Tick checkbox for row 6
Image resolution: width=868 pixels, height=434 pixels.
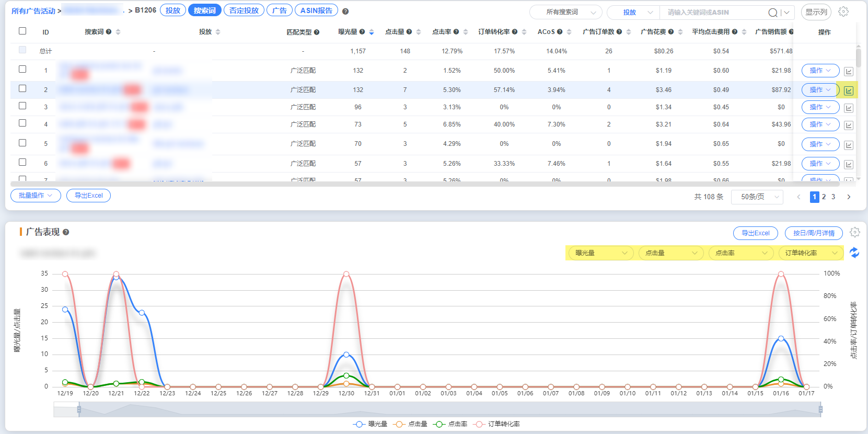22,162
